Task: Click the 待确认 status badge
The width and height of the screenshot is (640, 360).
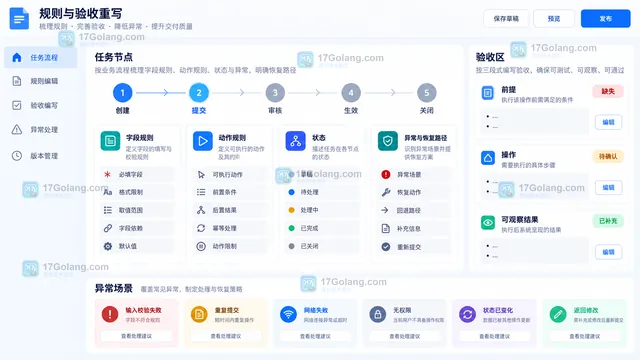Action: [608, 156]
